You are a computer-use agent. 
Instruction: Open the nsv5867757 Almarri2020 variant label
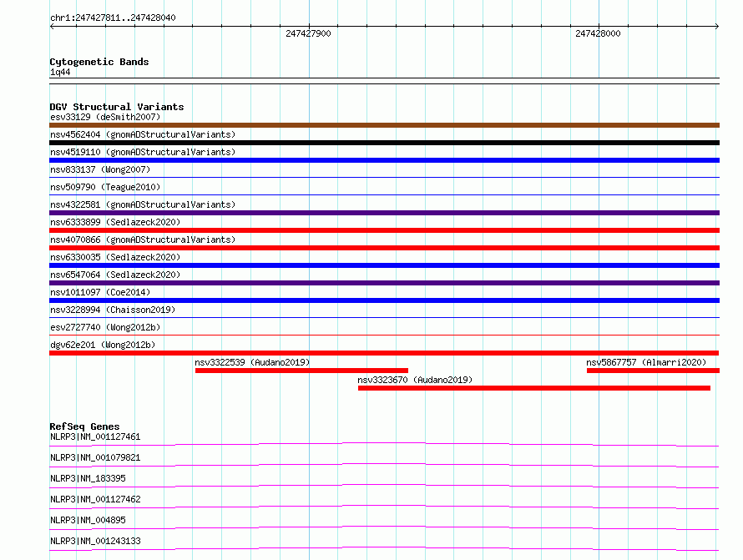point(646,362)
